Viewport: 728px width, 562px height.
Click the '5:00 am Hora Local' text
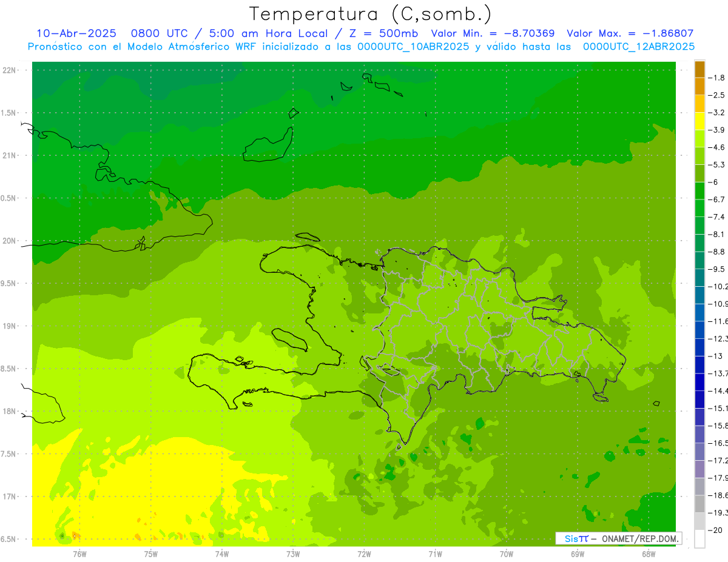[x=269, y=33]
